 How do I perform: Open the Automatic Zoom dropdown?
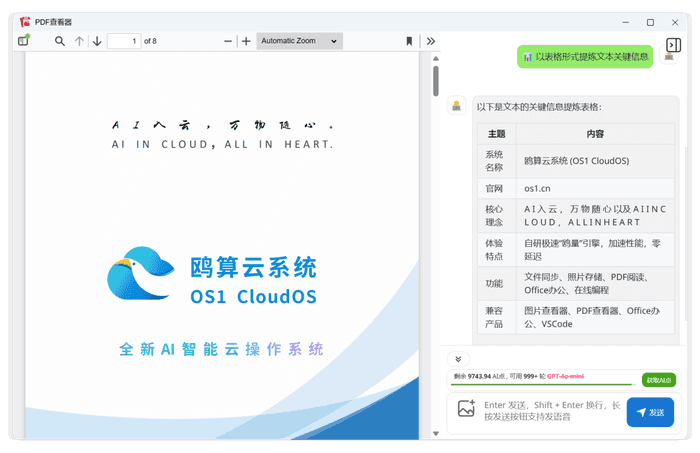(x=300, y=41)
